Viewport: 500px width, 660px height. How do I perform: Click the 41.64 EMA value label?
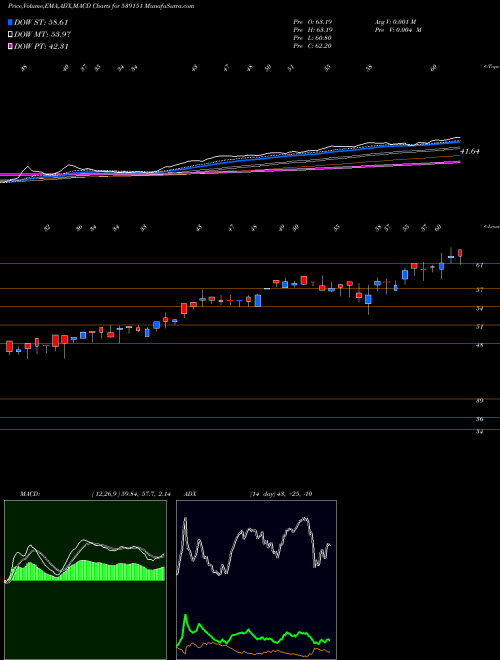[x=470, y=151]
